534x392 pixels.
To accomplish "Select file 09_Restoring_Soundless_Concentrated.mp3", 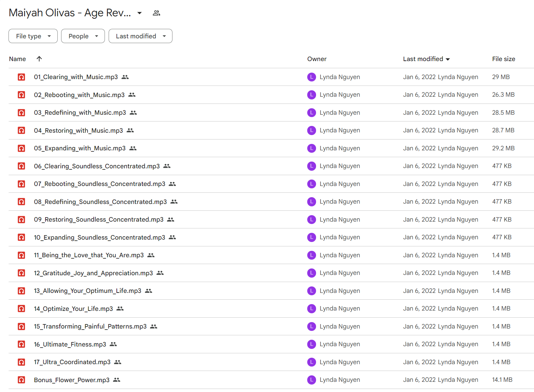I will 98,220.
